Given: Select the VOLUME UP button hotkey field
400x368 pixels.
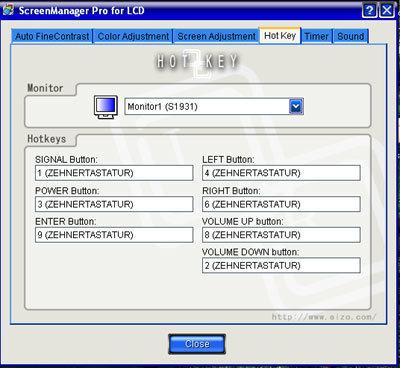Looking at the screenshot, I should tap(281, 235).
